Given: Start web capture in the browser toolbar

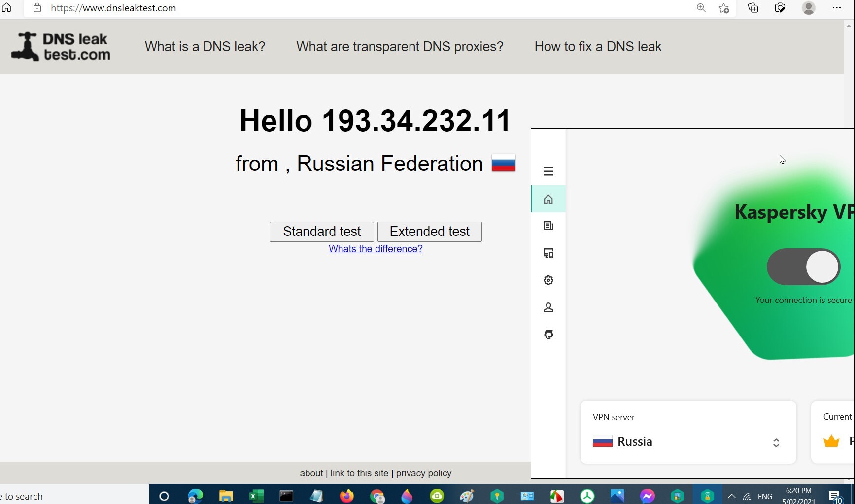Looking at the screenshot, I should click(780, 8).
